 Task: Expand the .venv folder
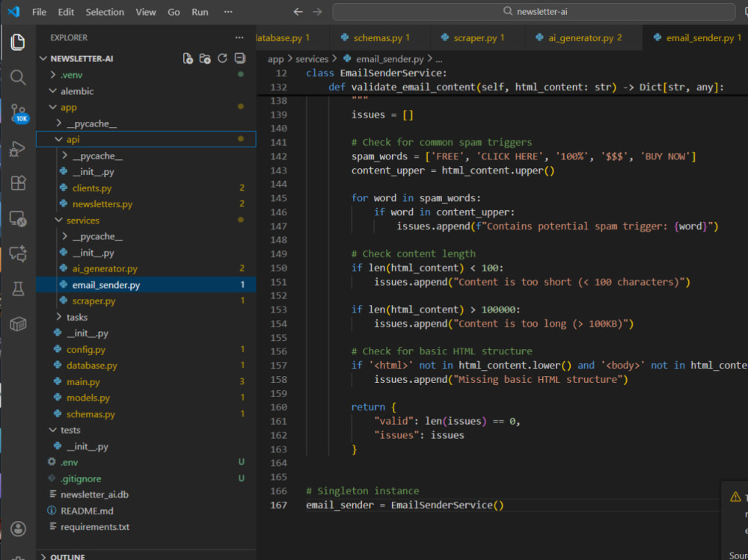pos(72,75)
